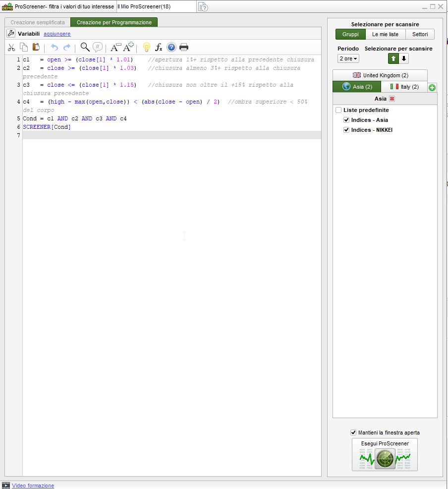Open help with blue question mark icon

coord(171,47)
